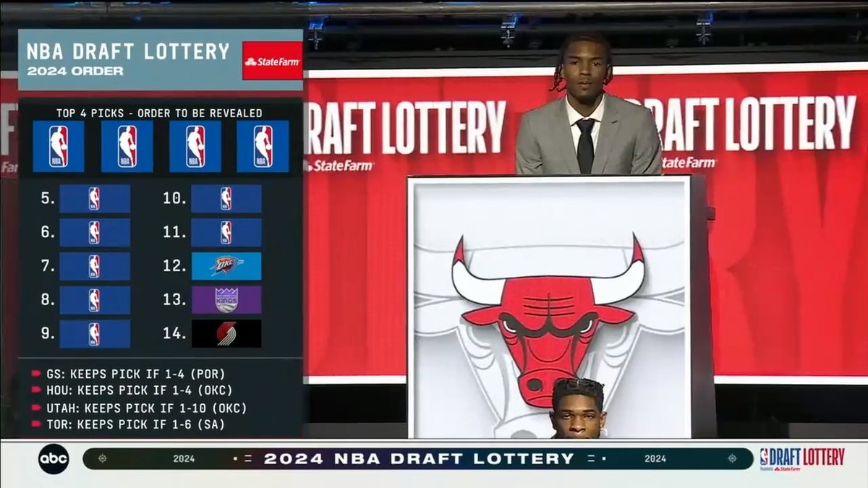The image size is (868, 488).
Task: Click "TOP 4 PICKS - ORDER TO BE REVEALED" heading
Action: click(159, 113)
